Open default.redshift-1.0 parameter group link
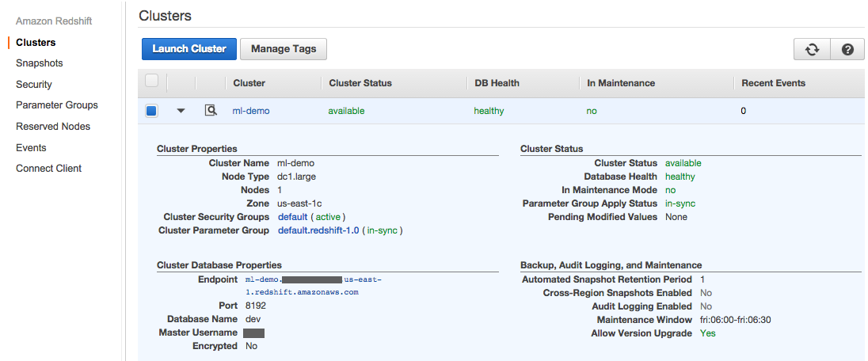The width and height of the screenshot is (868, 361). tap(318, 230)
